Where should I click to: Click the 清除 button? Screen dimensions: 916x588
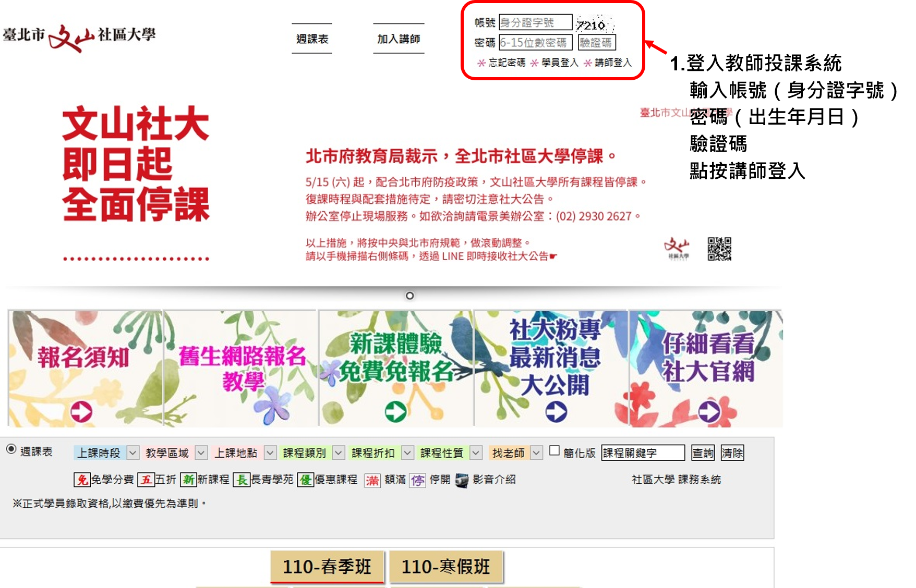732,453
